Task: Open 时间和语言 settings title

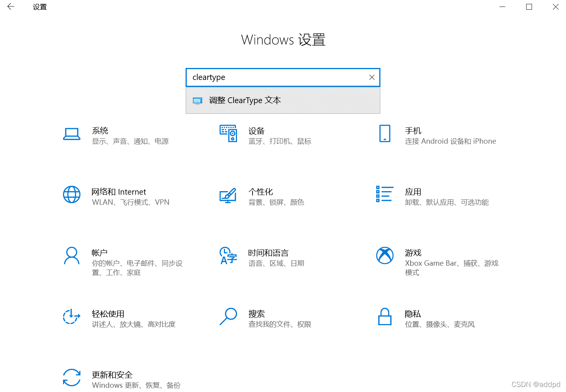Action: [268, 253]
